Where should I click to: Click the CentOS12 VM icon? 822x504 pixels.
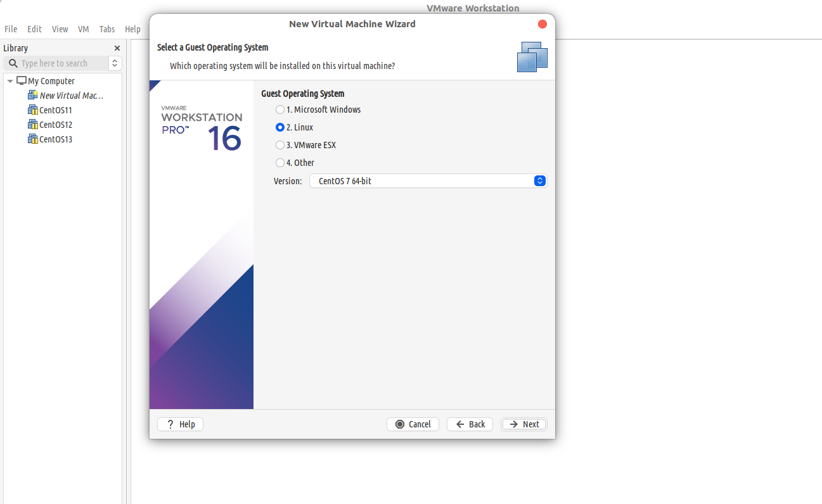[33, 124]
